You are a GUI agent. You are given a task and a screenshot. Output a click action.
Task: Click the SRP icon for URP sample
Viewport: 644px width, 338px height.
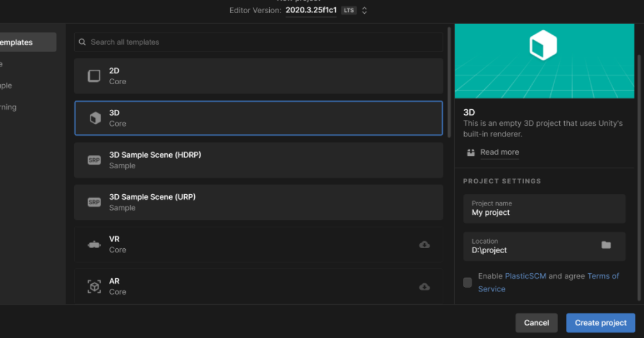point(94,202)
